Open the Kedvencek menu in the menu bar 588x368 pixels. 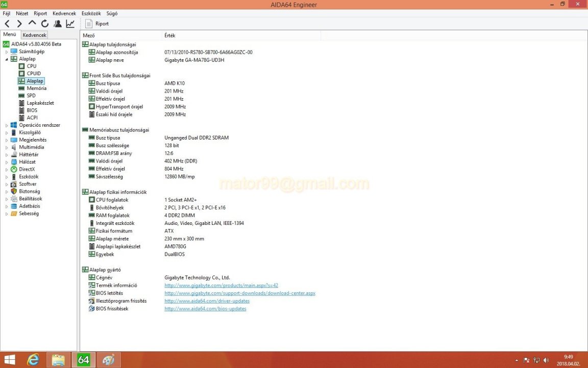64,13
